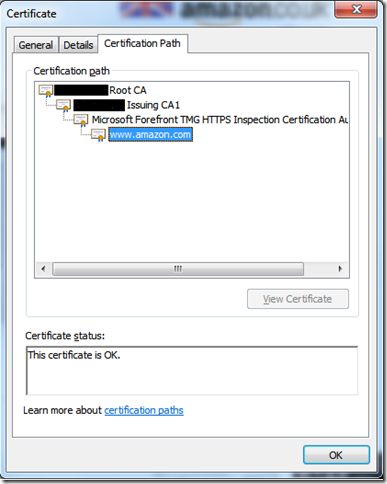Select the Root CA entry
Screen dimensions: 387x484
pyautogui.click(x=100, y=90)
